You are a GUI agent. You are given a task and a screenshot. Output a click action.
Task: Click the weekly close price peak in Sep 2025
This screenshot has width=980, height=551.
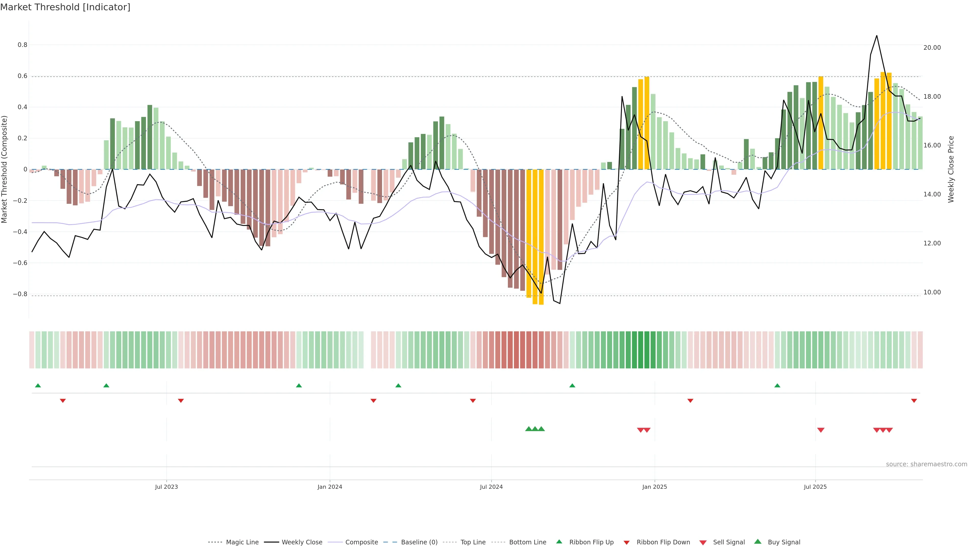coord(877,36)
